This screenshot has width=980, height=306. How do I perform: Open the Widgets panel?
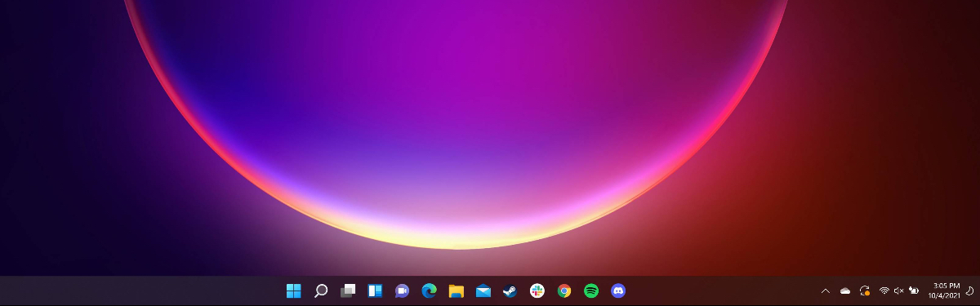point(375,290)
